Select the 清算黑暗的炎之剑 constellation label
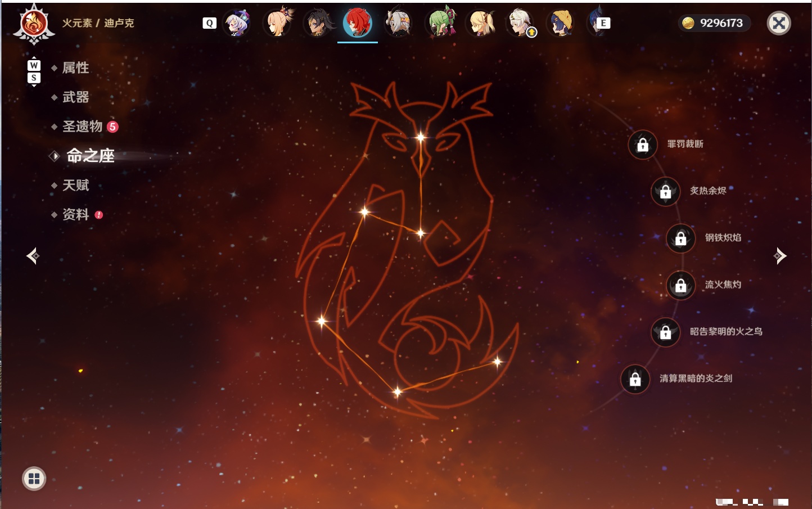Viewport: 812px width, 509px height. click(x=696, y=379)
